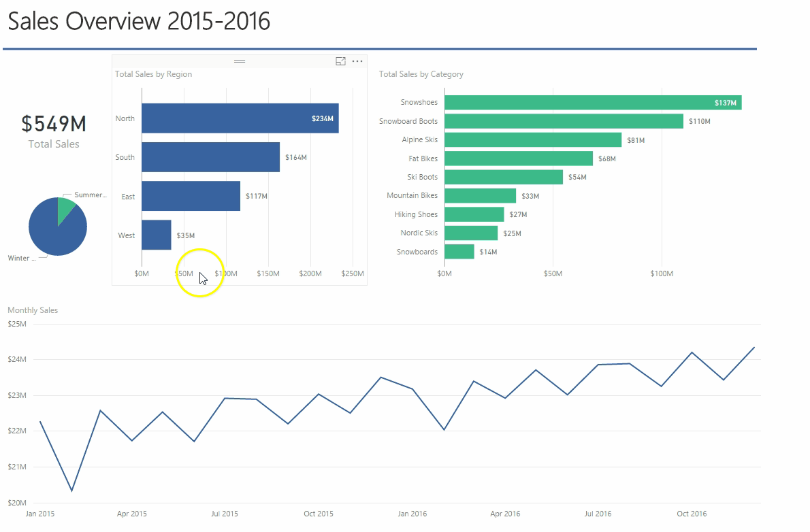This screenshot has width=810, height=532.
Task: Click the Jan 2015 axis label
Action: point(40,514)
